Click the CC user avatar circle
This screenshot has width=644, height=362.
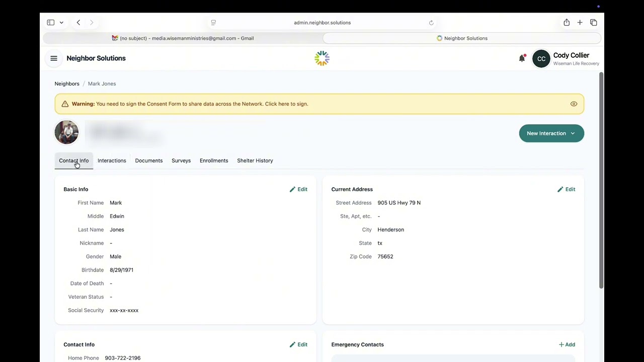pyautogui.click(x=541, y=59)
